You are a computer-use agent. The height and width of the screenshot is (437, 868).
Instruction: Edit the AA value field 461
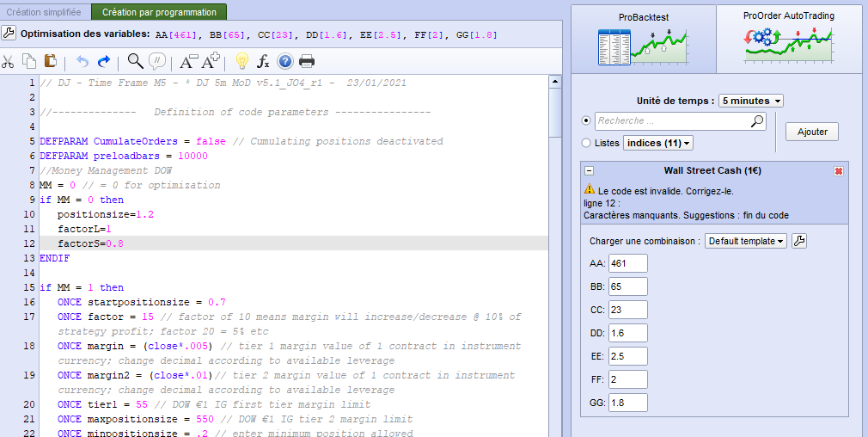coord(627,263)
